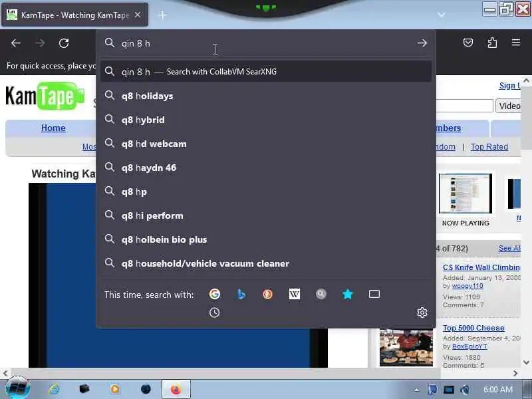
Task: Open 'CS Knife Wall Climbing' video link
Action: point(481,267)
